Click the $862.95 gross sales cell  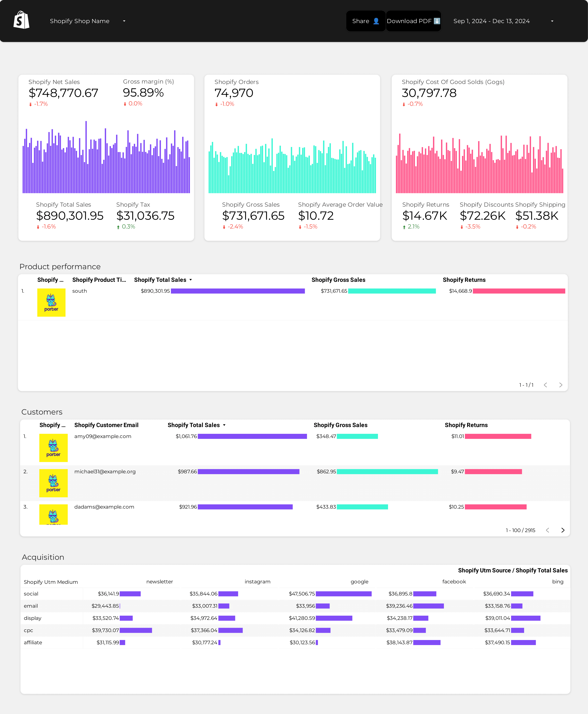(x=326, y=471)
